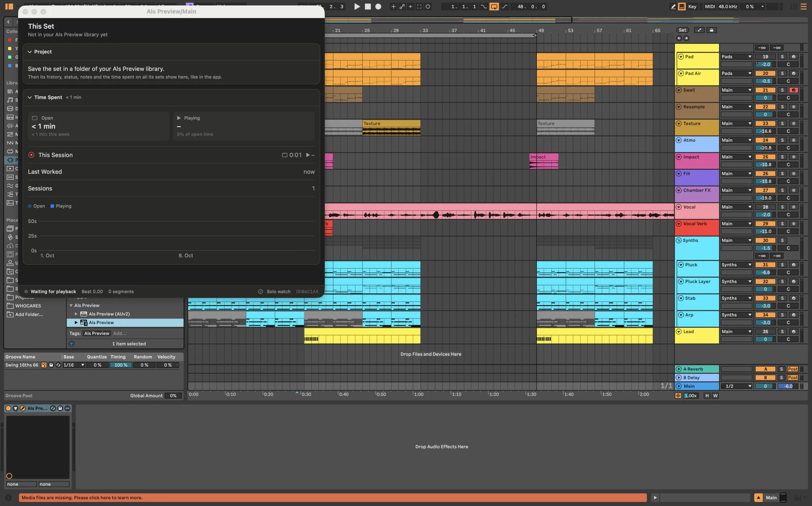Image resolution: width=812 pixels, height=506 pixels.
Task: Click the Next Locator arrow
Action: tap(686, 38)
